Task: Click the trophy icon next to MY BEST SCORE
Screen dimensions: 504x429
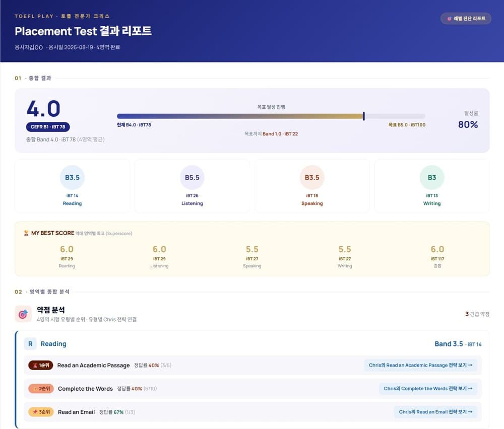Action: click(x=26, y=233)
